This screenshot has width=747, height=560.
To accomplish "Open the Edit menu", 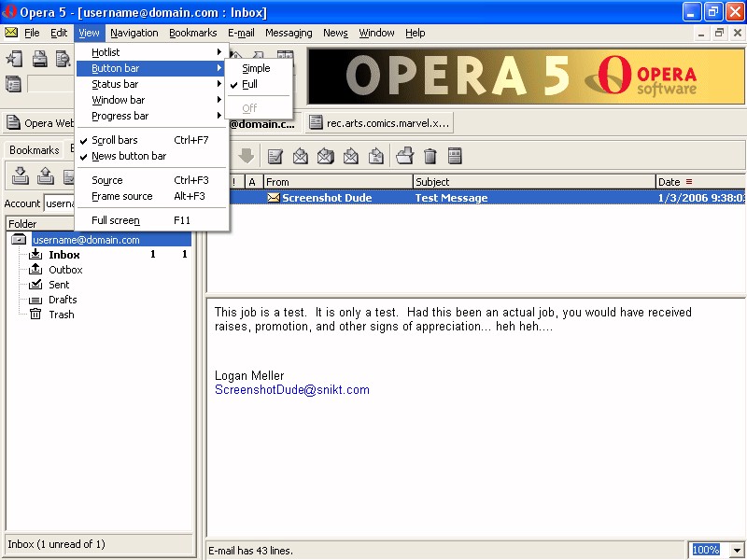I will tap(59, 33).
